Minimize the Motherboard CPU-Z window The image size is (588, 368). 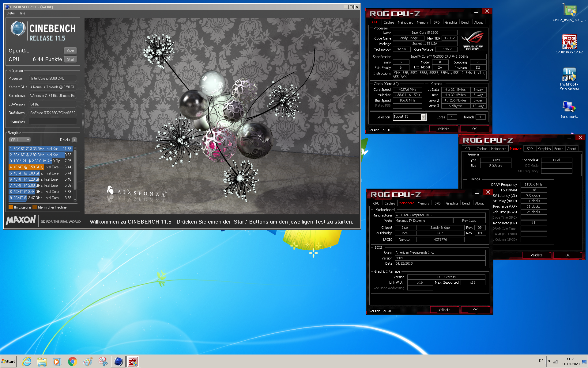click(x=477, y=193)
